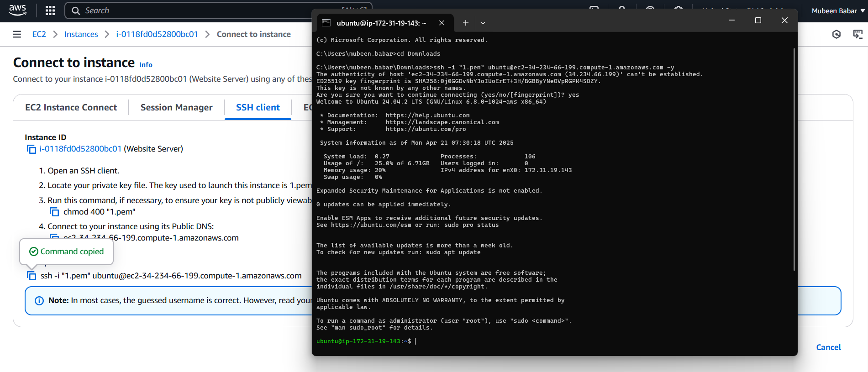Click 'Open an SSH client.' step text
The height and width of the screenshot is (372, 868).
[x=84, y=171]
